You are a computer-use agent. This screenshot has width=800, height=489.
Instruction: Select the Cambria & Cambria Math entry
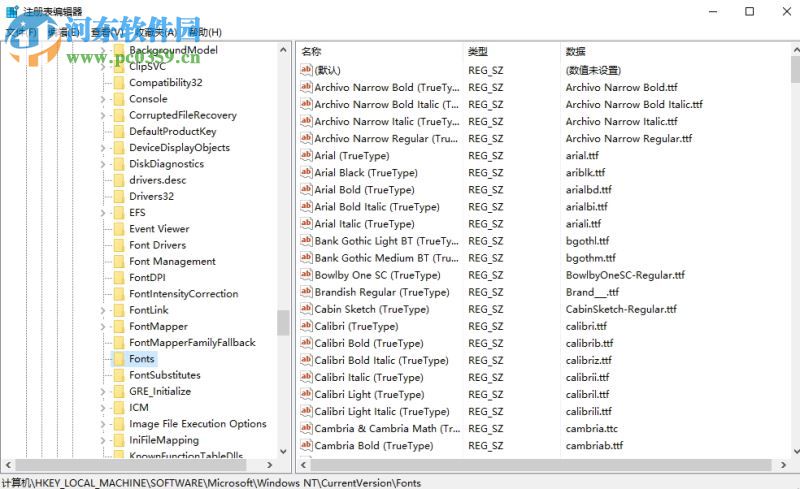click(387, 428)
